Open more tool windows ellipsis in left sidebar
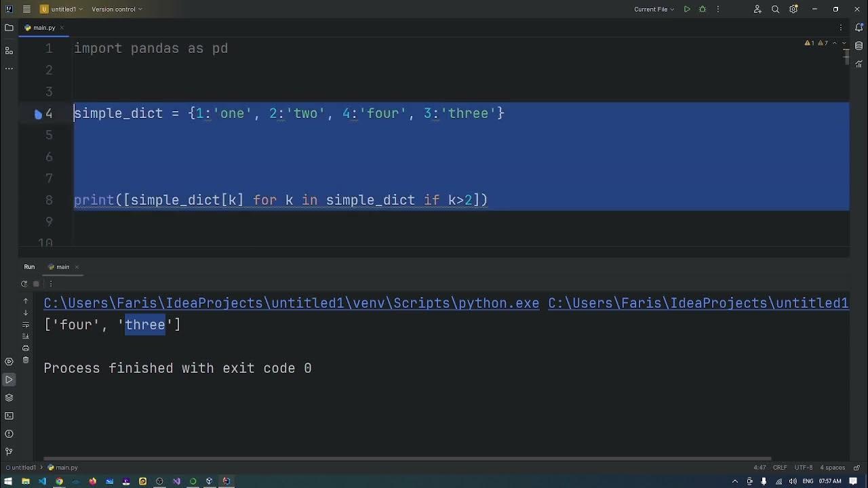The height and width of the screenshot is (488, 868). (9, 68)
